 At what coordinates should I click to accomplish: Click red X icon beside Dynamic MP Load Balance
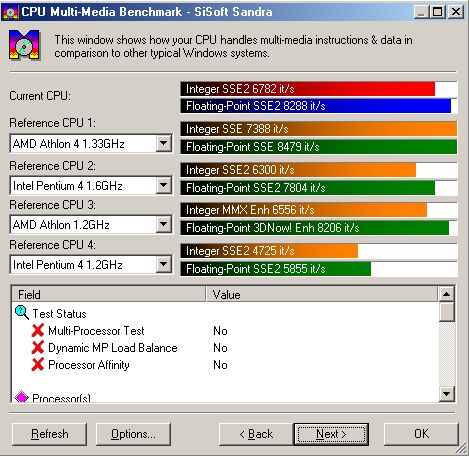click(x=38, y=347)
